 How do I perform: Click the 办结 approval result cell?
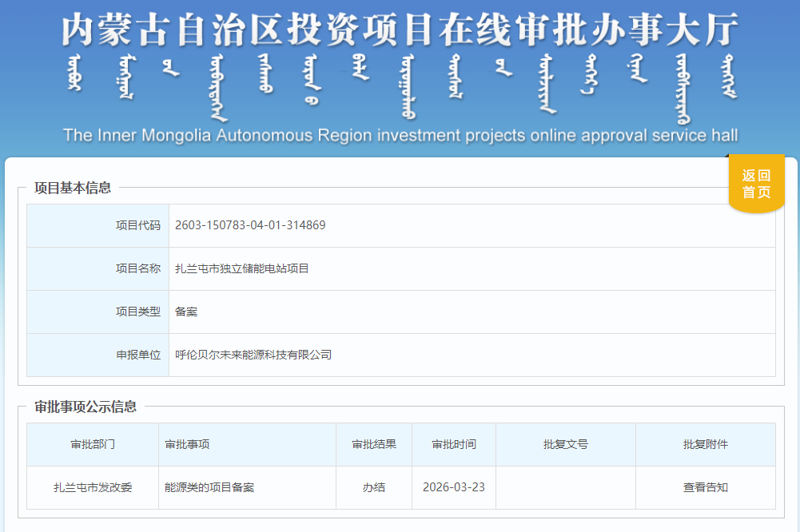tap(374, 487)
